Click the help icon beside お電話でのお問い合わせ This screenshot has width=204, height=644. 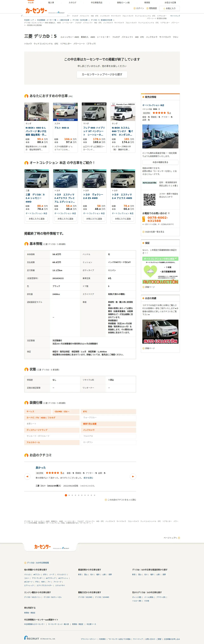pyautogui.click(x=169, y=213)
